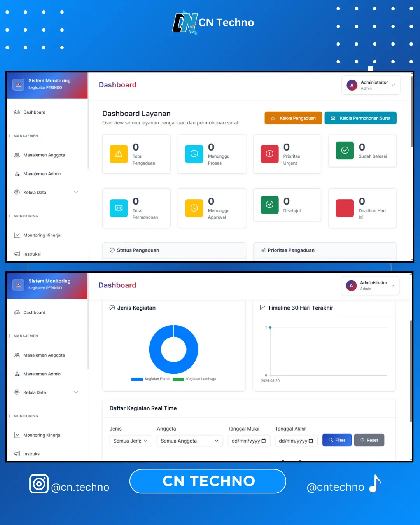The image size is (420, 525).
Task: Click the Total Permohonan envelope icon
Action: [x=119, y=208]
